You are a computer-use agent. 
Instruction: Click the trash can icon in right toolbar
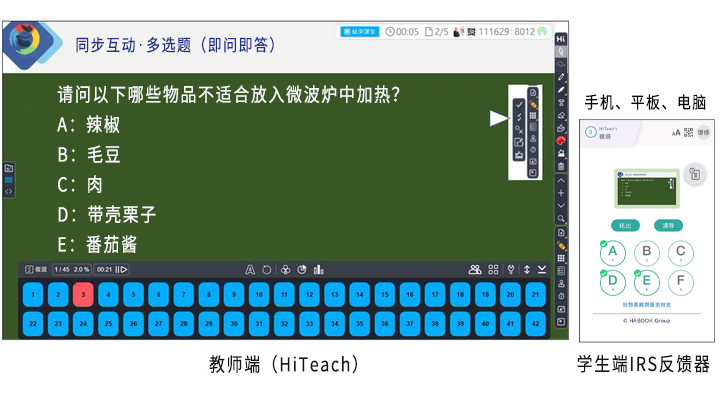point(562,167)
